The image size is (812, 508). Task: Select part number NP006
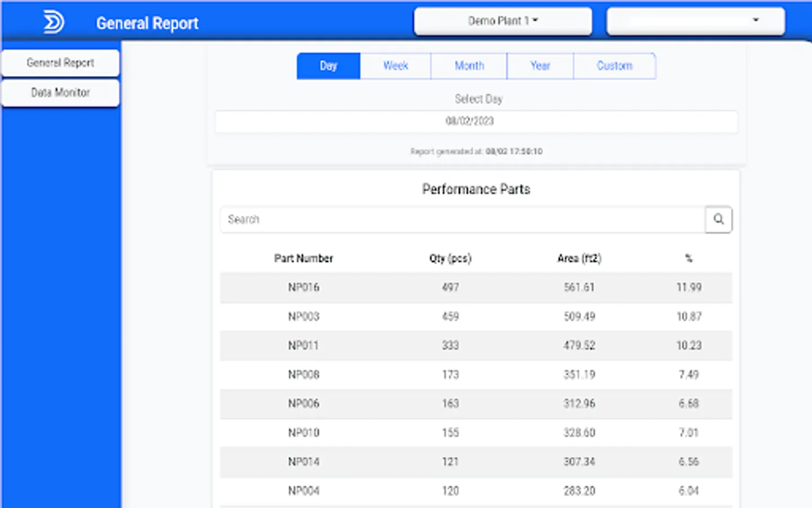point(303,404)
